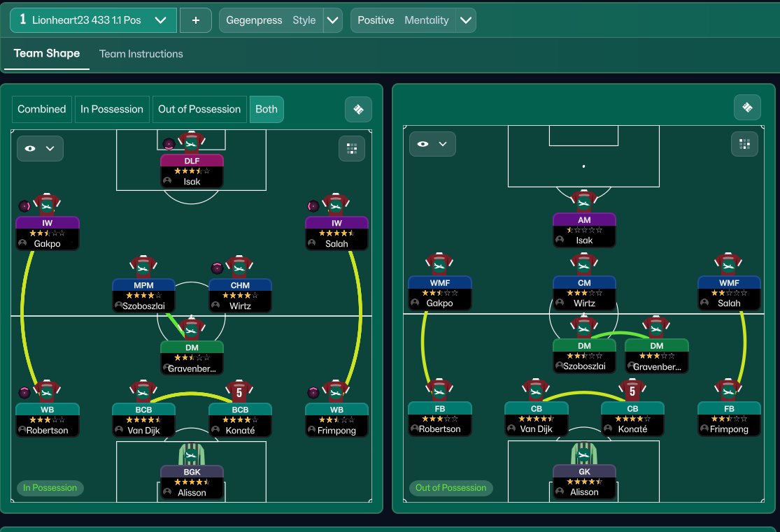Click the diamond icon in left pitch panel
Viewport: 780px width, 532px height.
[x=358, y=109]
